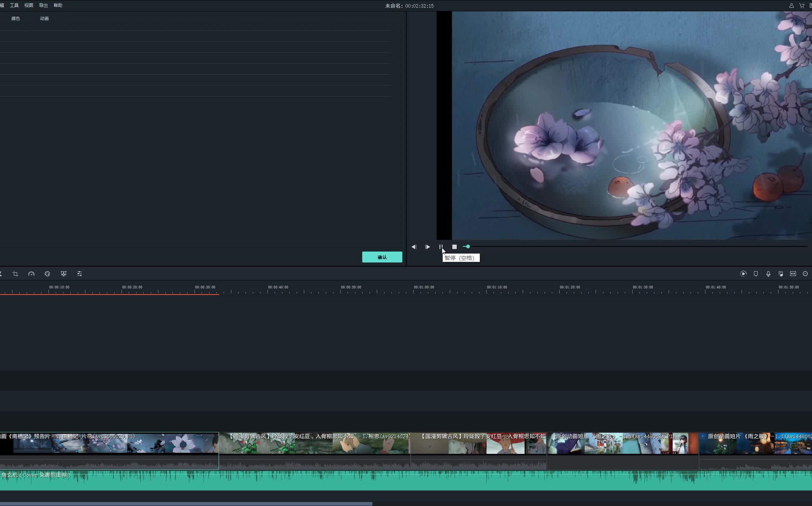The image size is (812, 506).
Task: Open the 工具 menu
Action: point(14,5)
